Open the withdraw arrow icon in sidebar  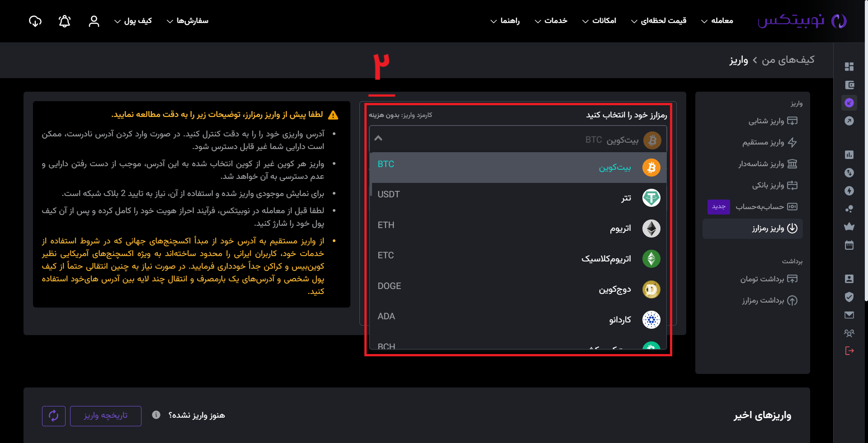pyautogui.click(x=849, y=121)
